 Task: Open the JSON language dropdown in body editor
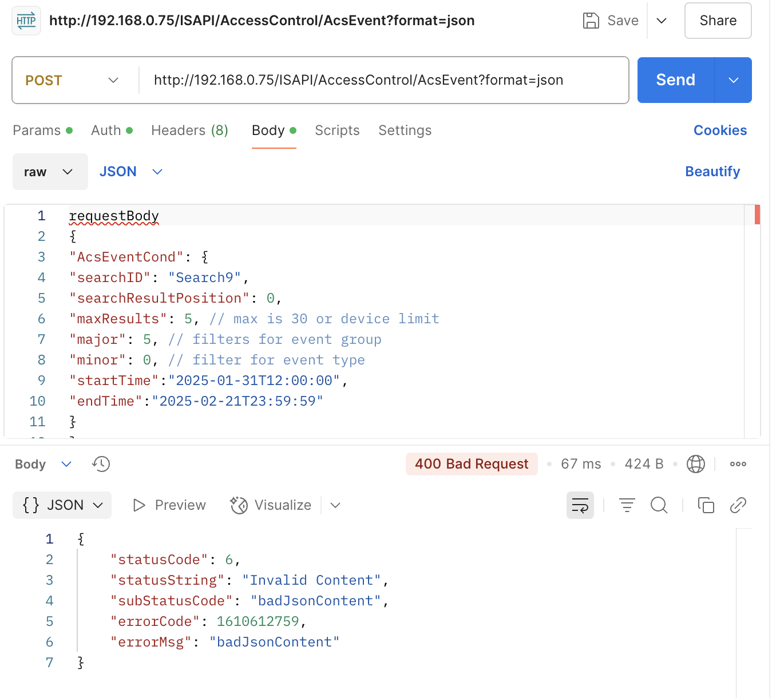click(131, 172)
